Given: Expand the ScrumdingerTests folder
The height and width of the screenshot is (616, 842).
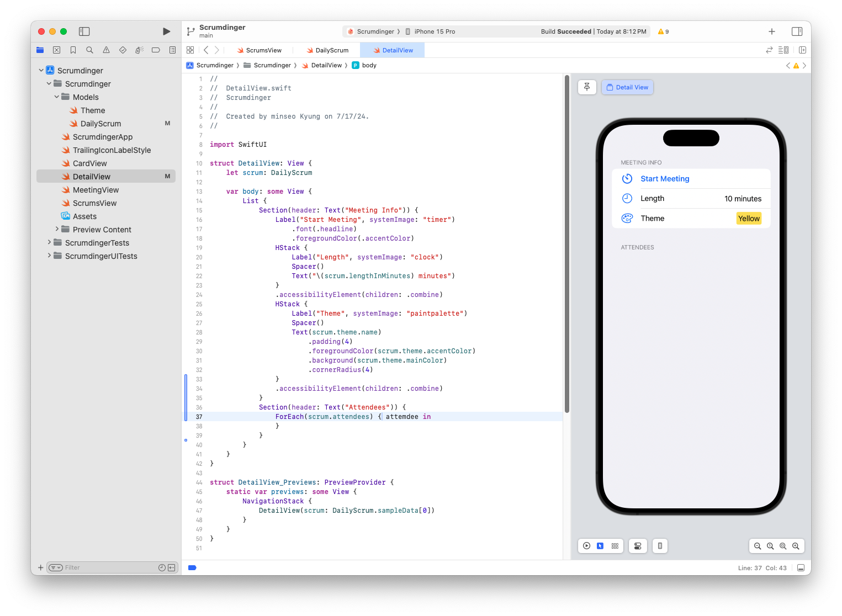Looking at the screenshot, I should tap(49, 242).
